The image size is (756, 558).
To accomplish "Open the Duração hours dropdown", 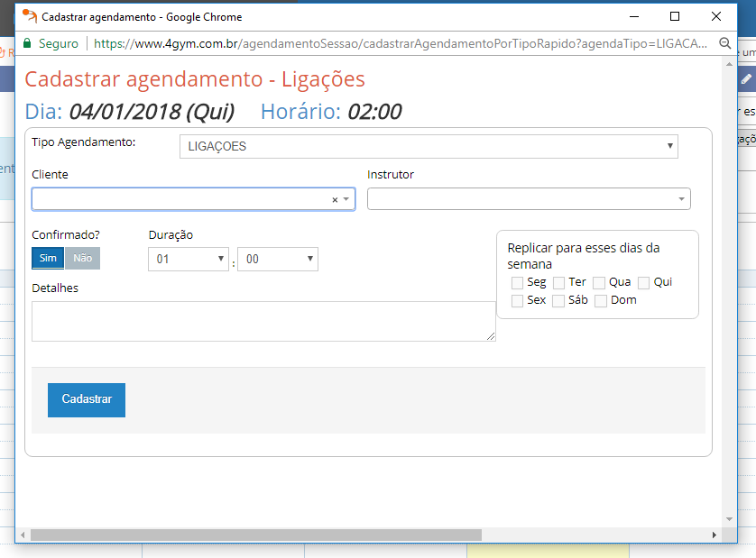I will click(189, 260).
